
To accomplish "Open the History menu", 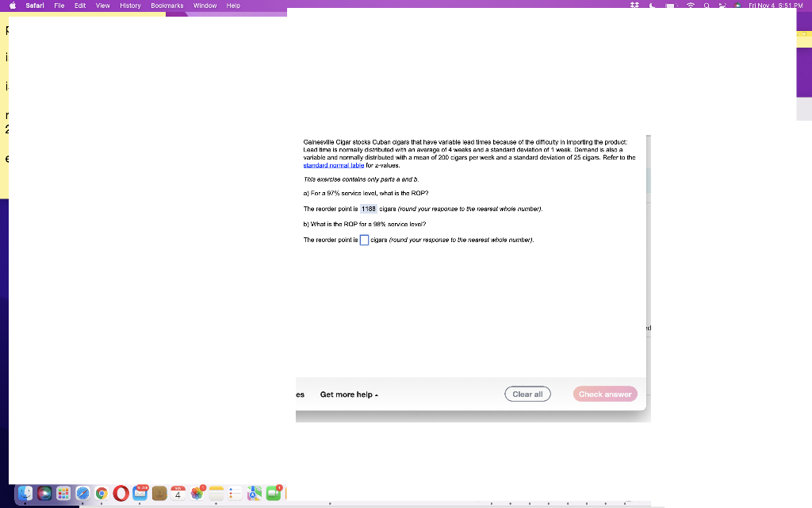I will click(x=131, y=6).
